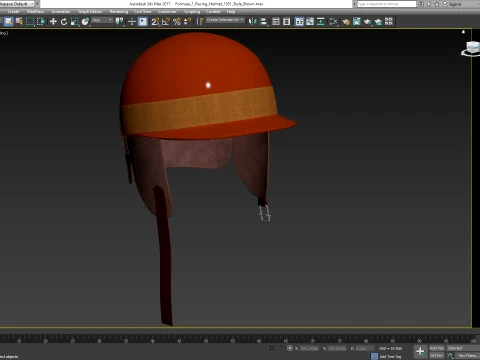Open the Selected key filter dropdown

click(463, 348)
